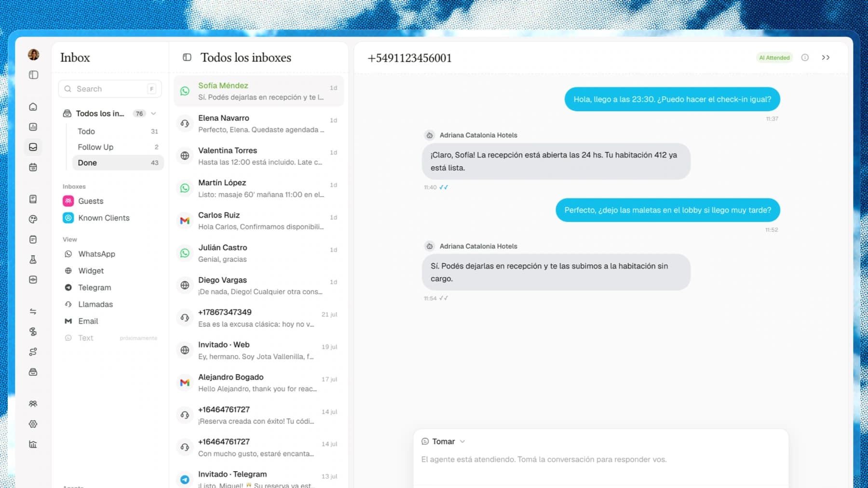This screenshot has width=868, height=488.
Task: Select the Inbox tray icon in the sidebar
Action: tap(33, 147)
